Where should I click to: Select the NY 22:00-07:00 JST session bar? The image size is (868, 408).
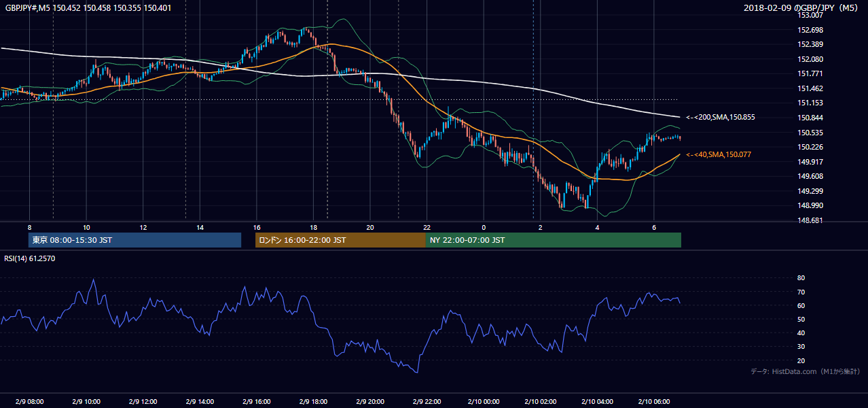(x=554, y=240)
